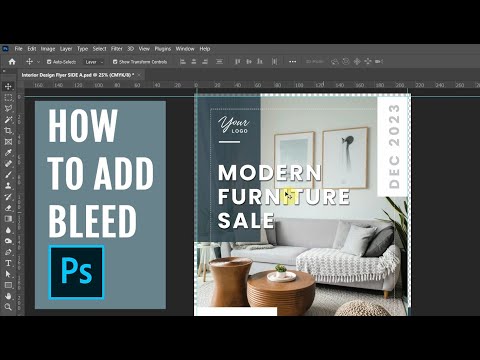Select the Healing Brush tool
This screenshot has width=480, height=360.
click(8, 164)
